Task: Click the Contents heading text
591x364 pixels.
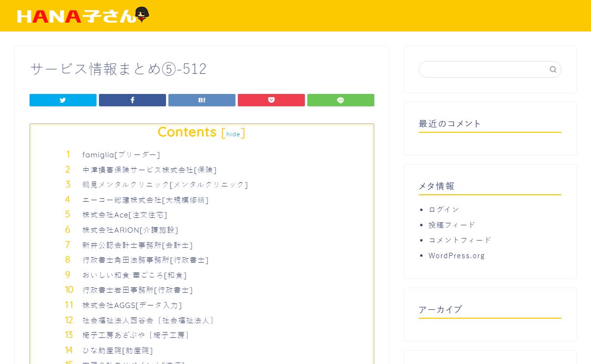Action: click(187, 132)
